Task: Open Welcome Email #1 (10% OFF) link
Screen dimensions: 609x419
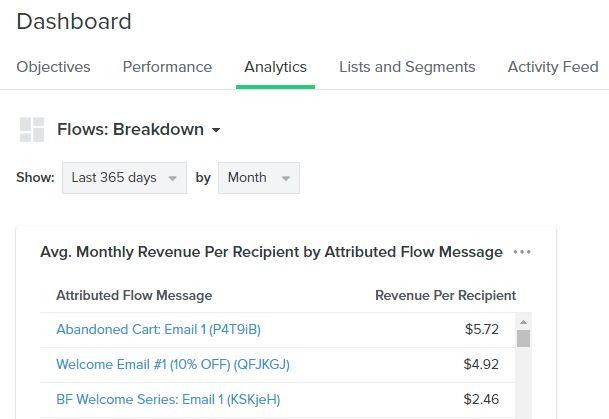Action: (x=173, y=364)
